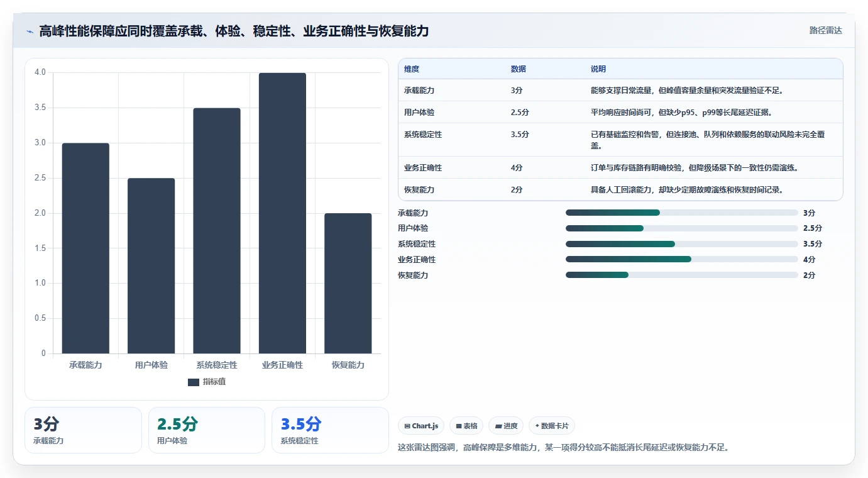868x478 pixels.
Task: Click the 用户体验 progress bar at 2.5分
Action: pyautogui.click(x=682, y=228)
